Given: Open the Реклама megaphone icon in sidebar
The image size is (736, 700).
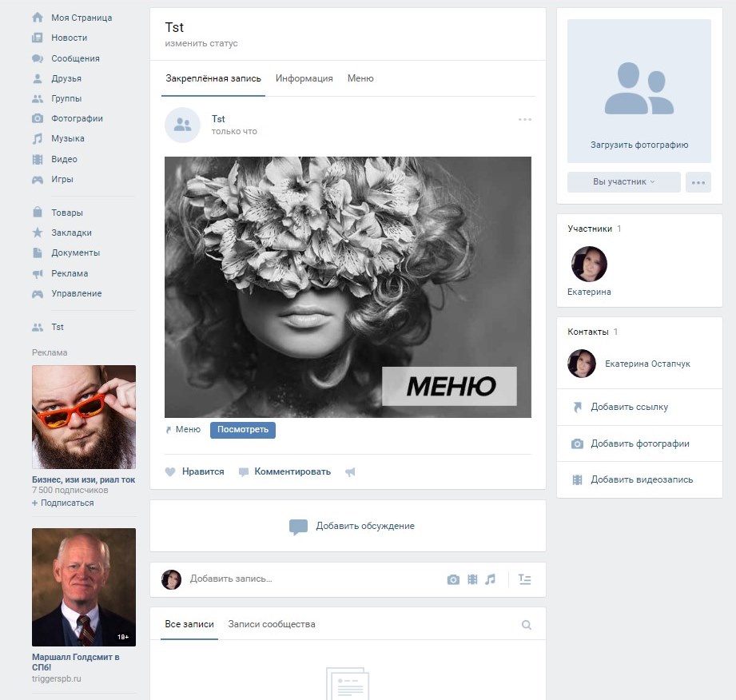Looking at the screenshot, I should click(x=38, y=273).
